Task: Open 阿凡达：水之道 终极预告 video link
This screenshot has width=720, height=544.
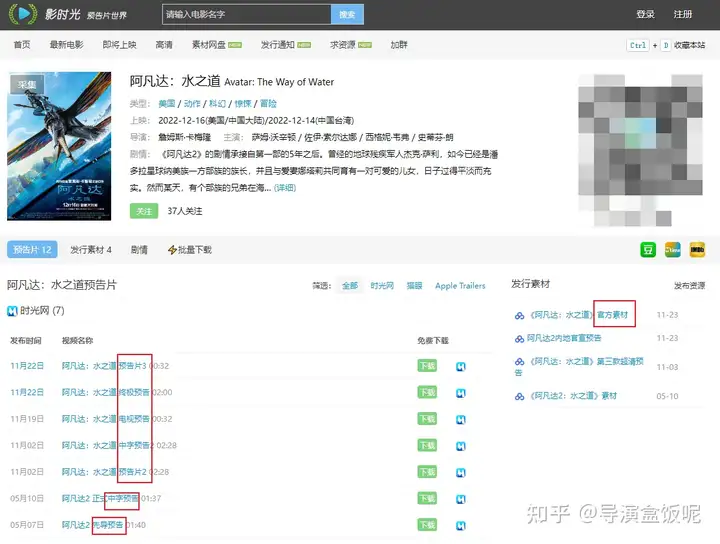Action: click(106, 393)
